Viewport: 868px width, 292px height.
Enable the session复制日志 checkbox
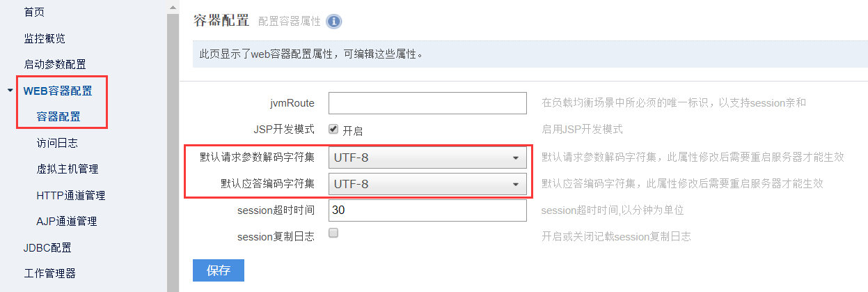pos(333,233)
